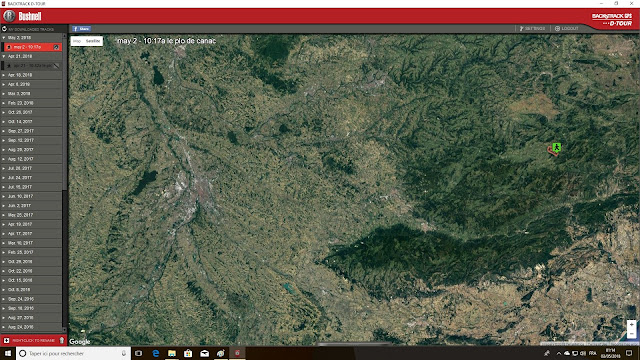Click the Facebook Share button
Image resolution: width=640 pixels, height=360 pixels.
pos(82,29)
